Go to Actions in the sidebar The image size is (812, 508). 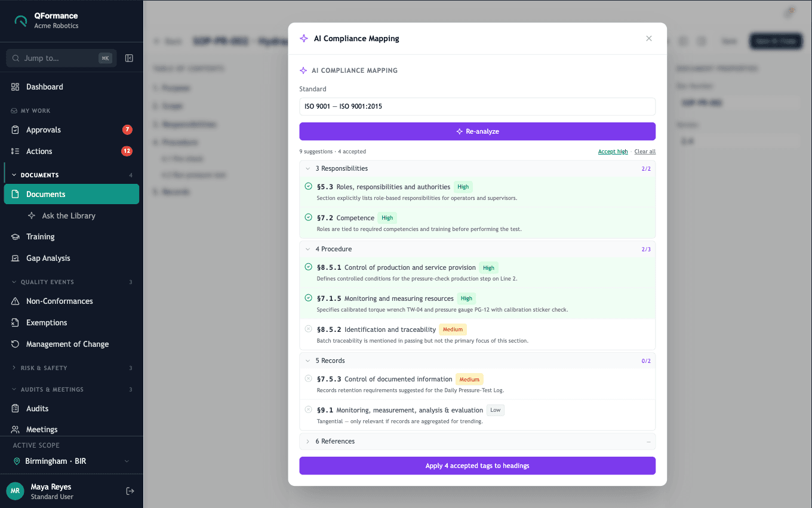[72, 151]
